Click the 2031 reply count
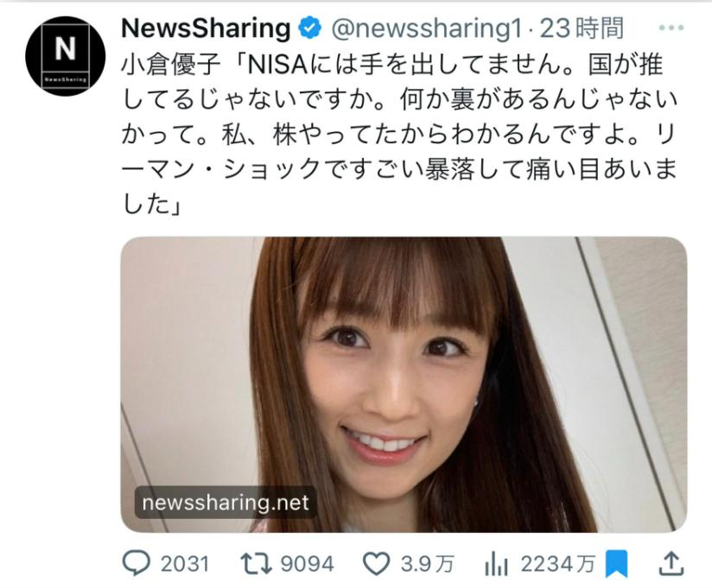 coord(185,564)
